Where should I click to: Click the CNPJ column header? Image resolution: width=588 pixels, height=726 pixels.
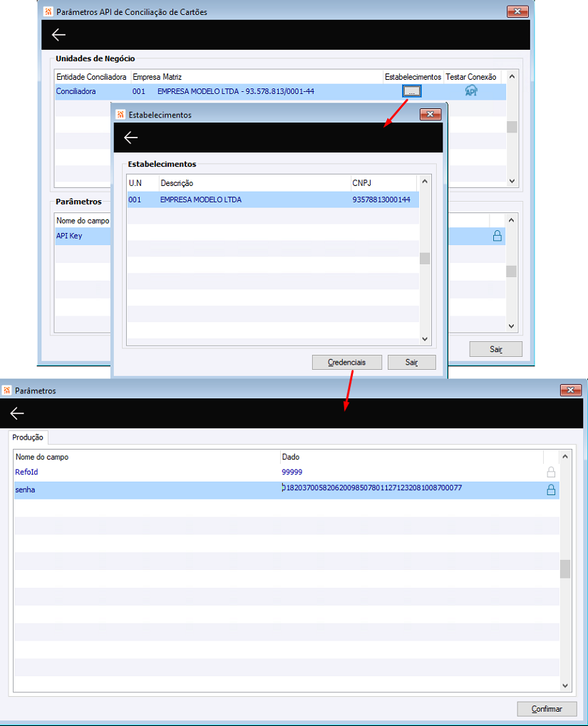pyautogui.click(x=361, y=183)
